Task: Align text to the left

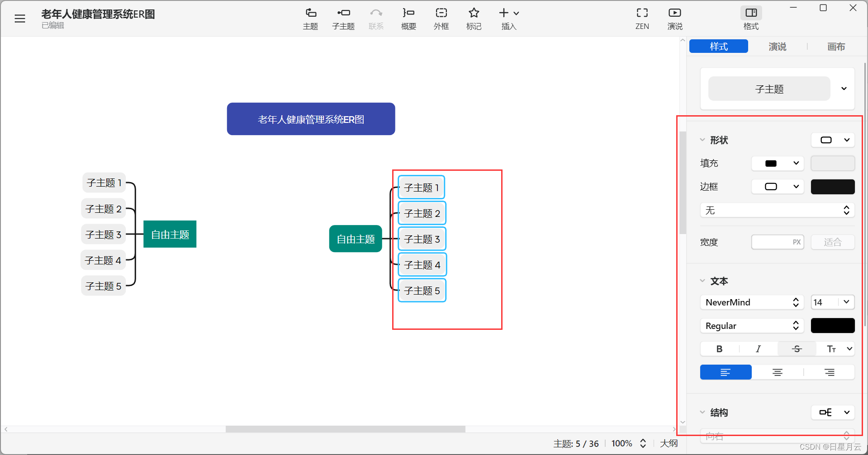Action: (x=726, y=372)
